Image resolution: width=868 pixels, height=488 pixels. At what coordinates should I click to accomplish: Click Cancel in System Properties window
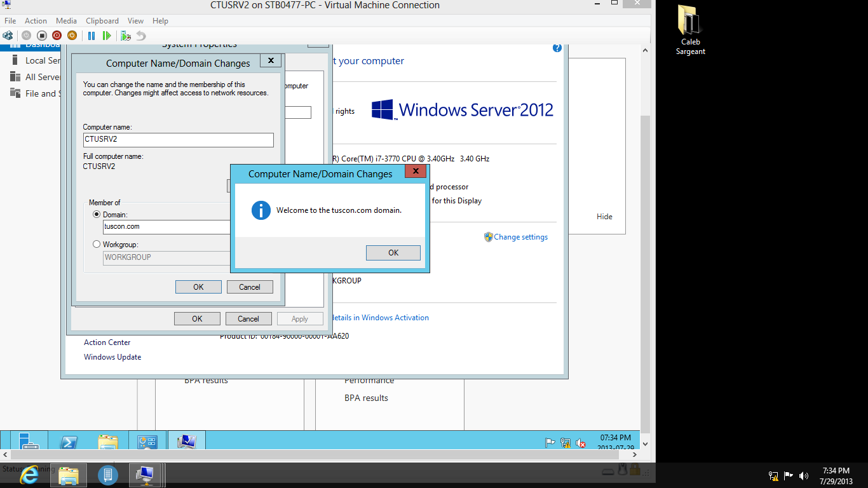248,319
